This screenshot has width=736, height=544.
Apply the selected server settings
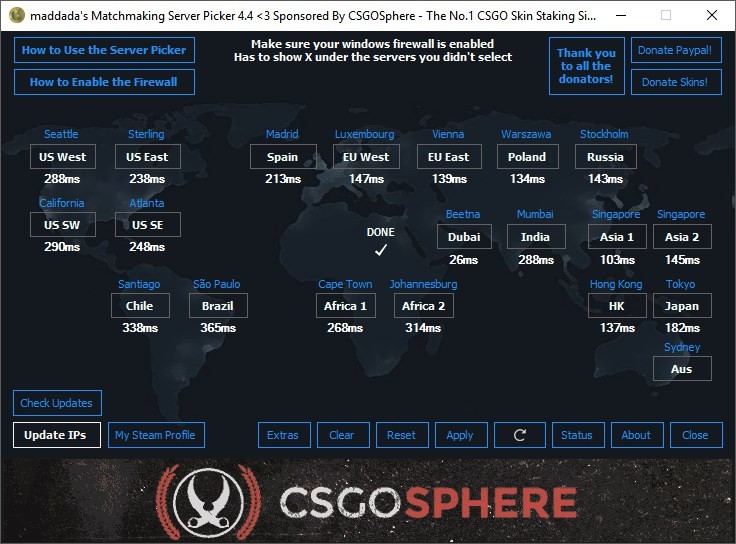tap(460, 435)
